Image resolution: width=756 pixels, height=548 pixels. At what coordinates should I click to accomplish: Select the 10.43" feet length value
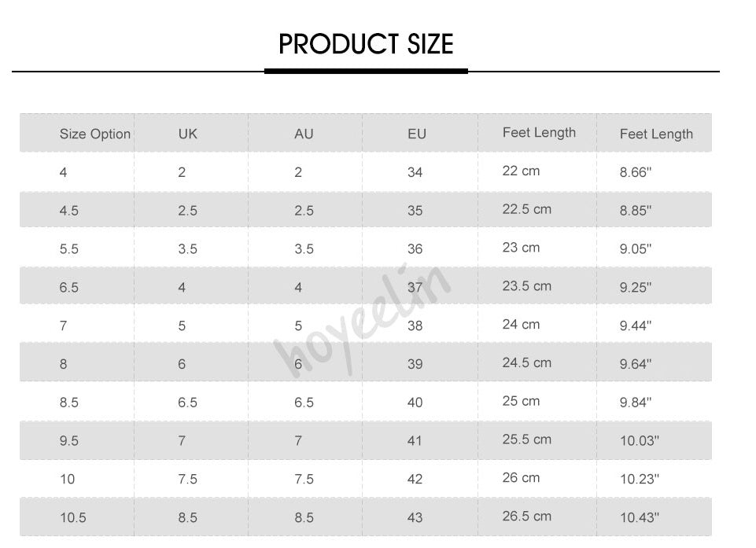point(639,517)
